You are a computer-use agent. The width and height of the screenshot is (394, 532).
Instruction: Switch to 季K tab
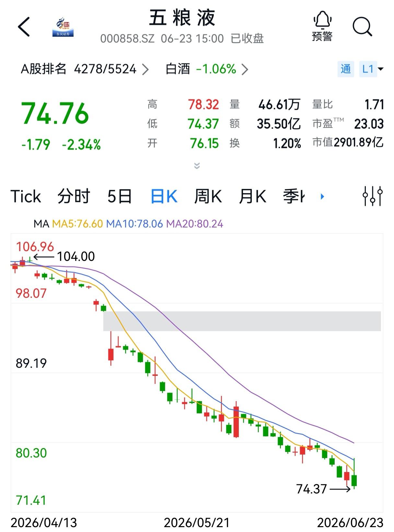(294, 196)
